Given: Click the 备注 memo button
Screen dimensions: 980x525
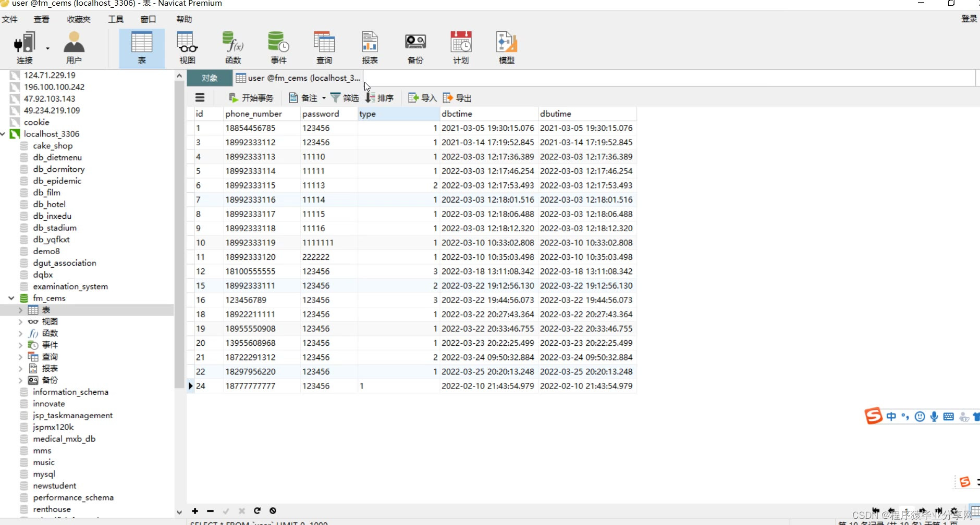Looking at the screenshot, I should point(303,98).
